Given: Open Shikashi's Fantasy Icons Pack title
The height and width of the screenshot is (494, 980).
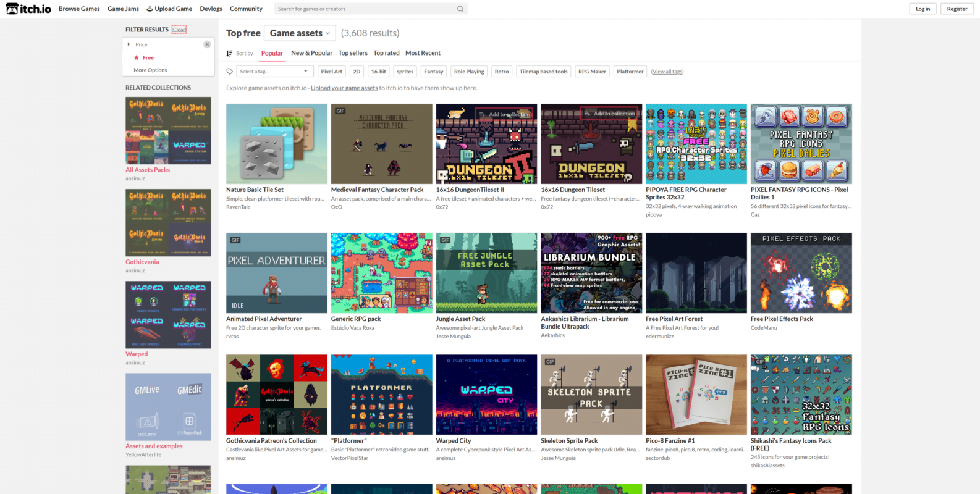Looking at the screenshot, I should click(791, 445).
